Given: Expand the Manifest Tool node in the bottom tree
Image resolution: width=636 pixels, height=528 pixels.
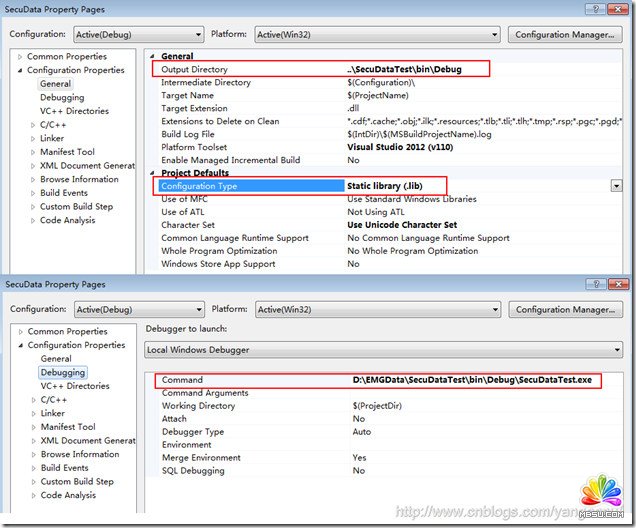Looking at the screenshot, I should [x=33, y=427].
